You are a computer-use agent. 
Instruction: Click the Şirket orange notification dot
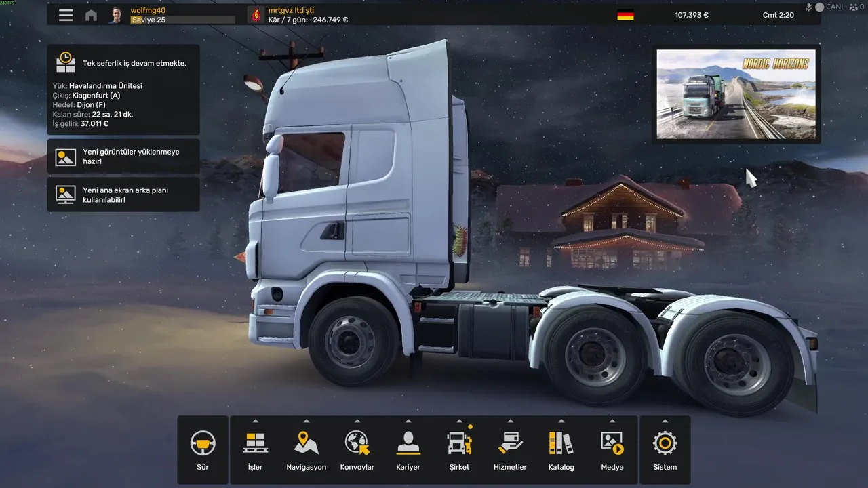(x=470, y=427)
